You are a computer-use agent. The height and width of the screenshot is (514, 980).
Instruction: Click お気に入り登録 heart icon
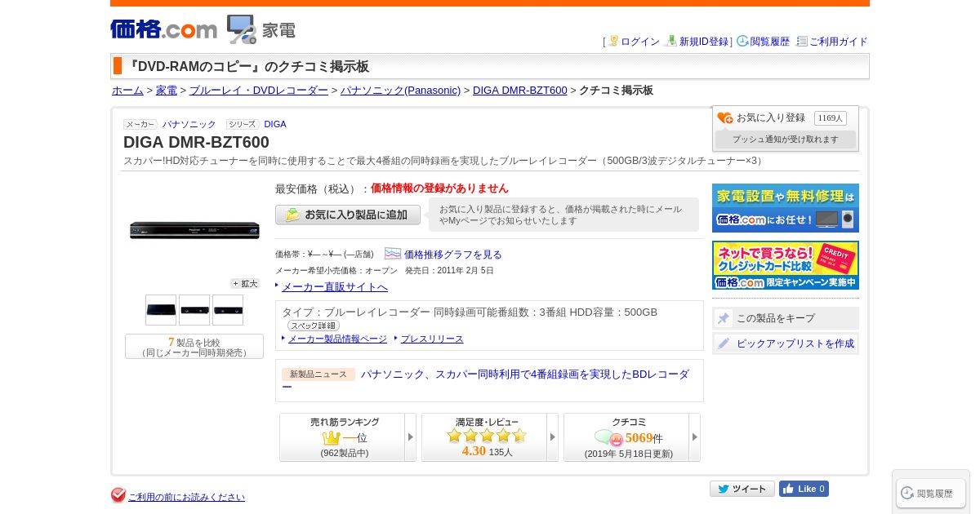[x=725, y=118]
